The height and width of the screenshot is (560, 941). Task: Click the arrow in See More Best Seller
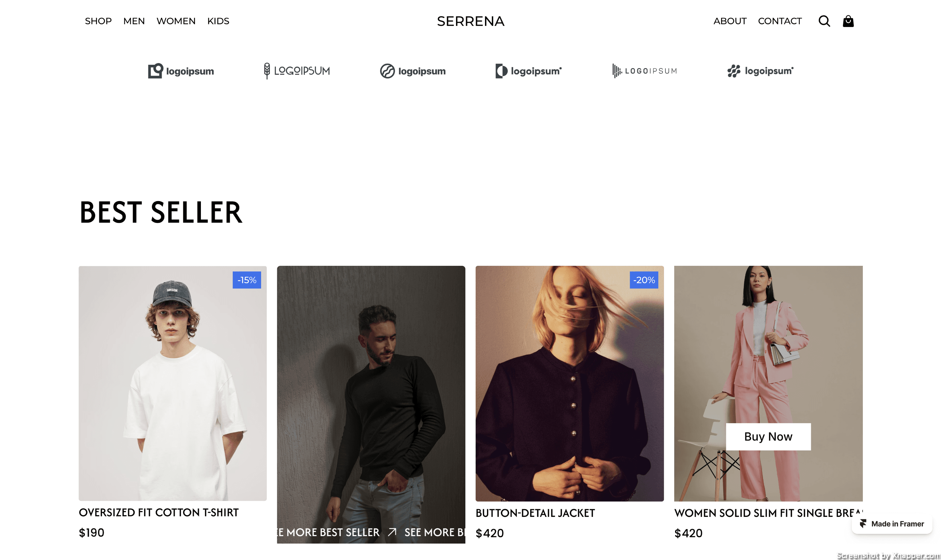[x=392, y=532]
